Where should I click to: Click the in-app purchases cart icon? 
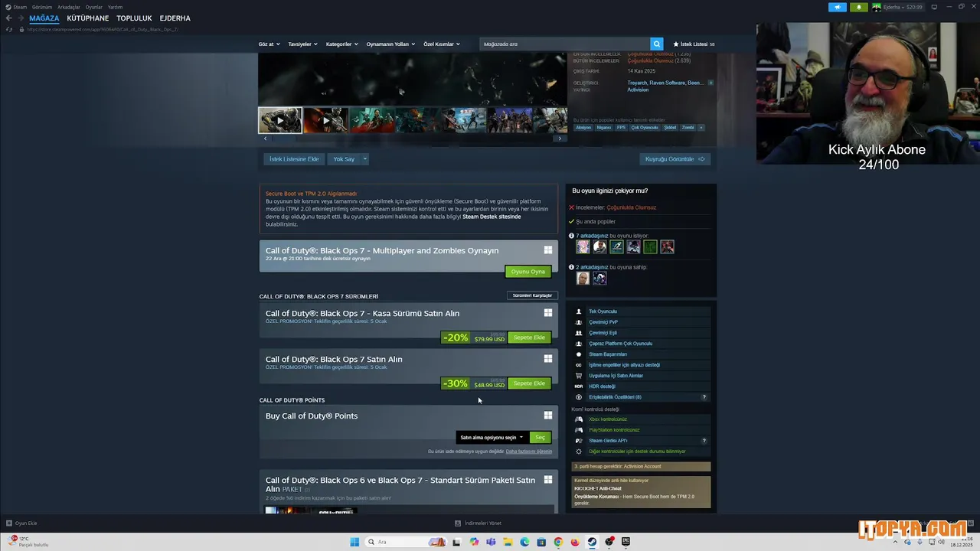coord(579,376)
